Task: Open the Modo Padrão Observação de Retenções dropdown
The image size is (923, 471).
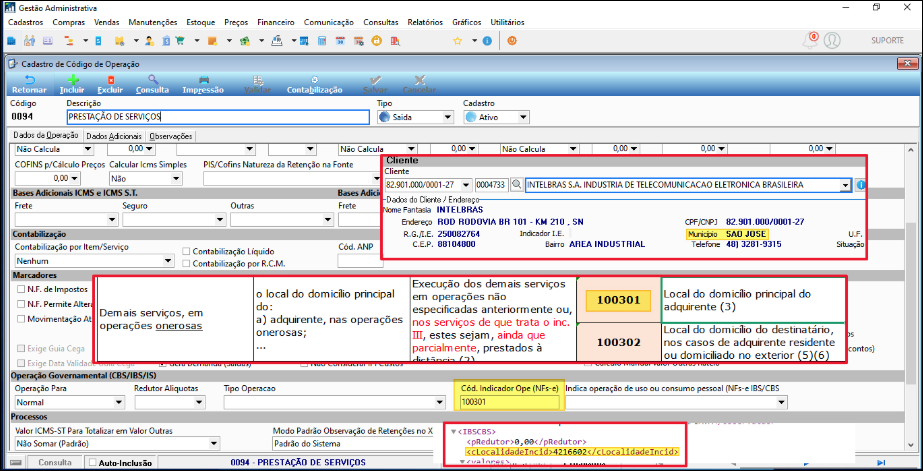Action: (352, 444)
